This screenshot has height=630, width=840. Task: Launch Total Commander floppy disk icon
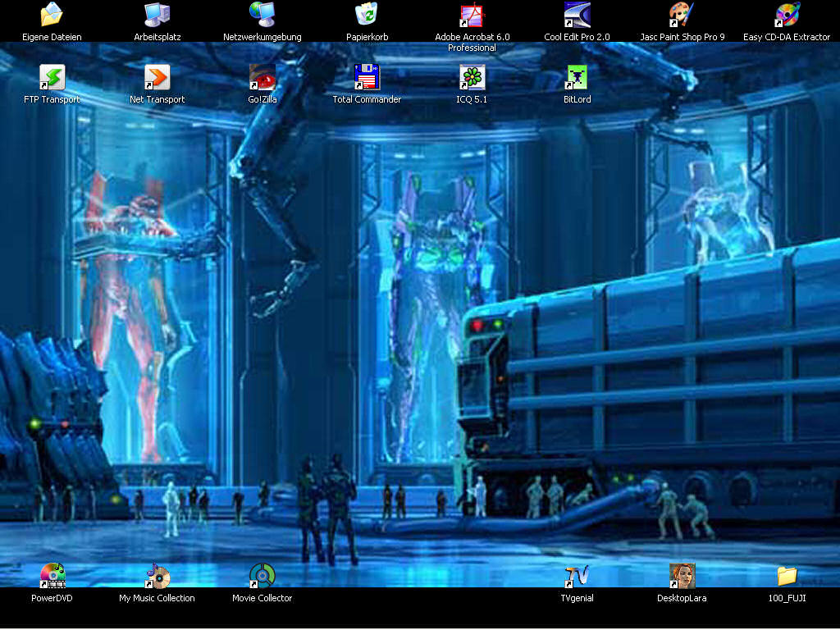tap(367, 78)
